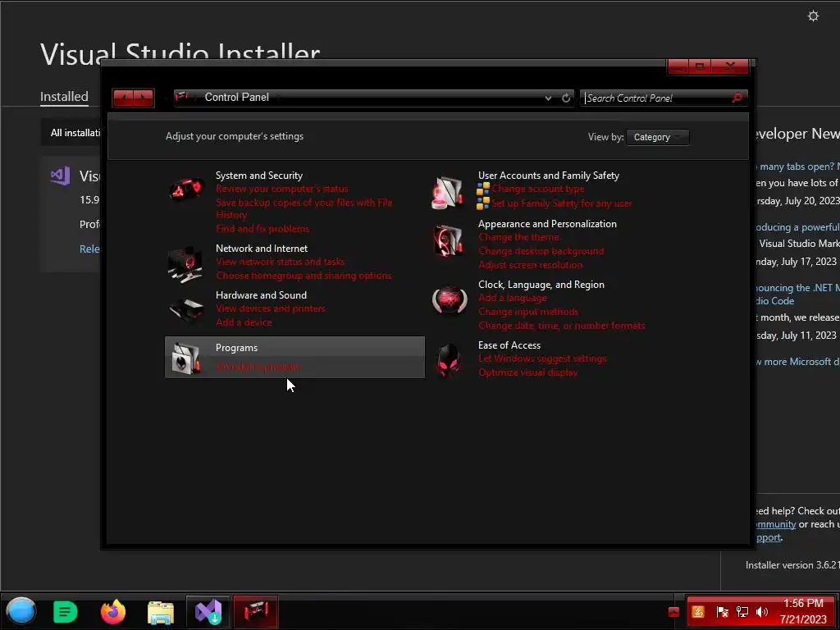The width and height of the screenshot is (840, 630).
Task: Click Change the theme link
Action: tap(519, 237)
